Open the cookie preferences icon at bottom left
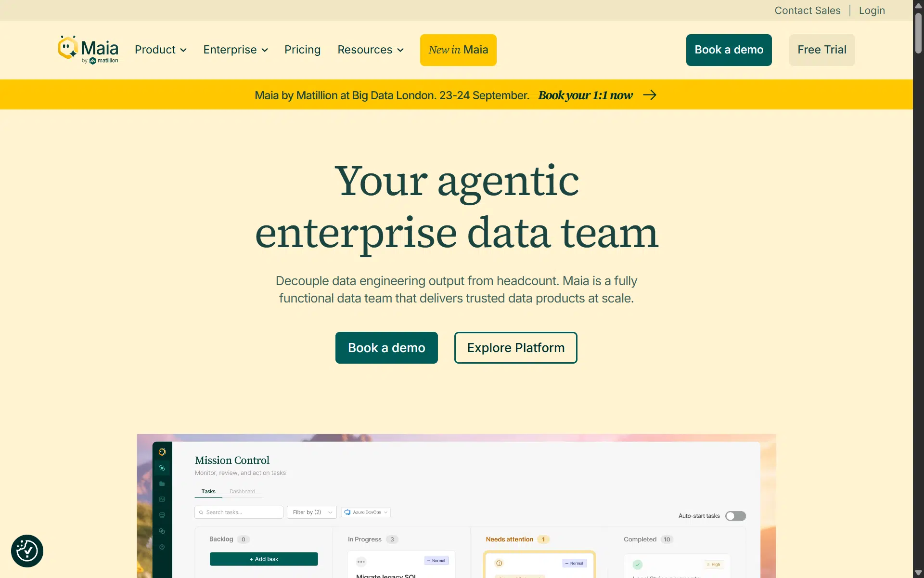 (27, 551)
